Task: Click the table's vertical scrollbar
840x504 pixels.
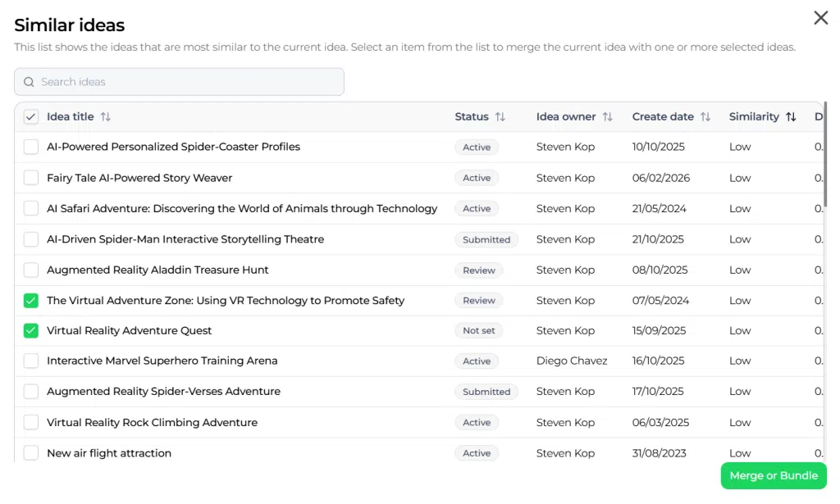Action: click(825, 154)
